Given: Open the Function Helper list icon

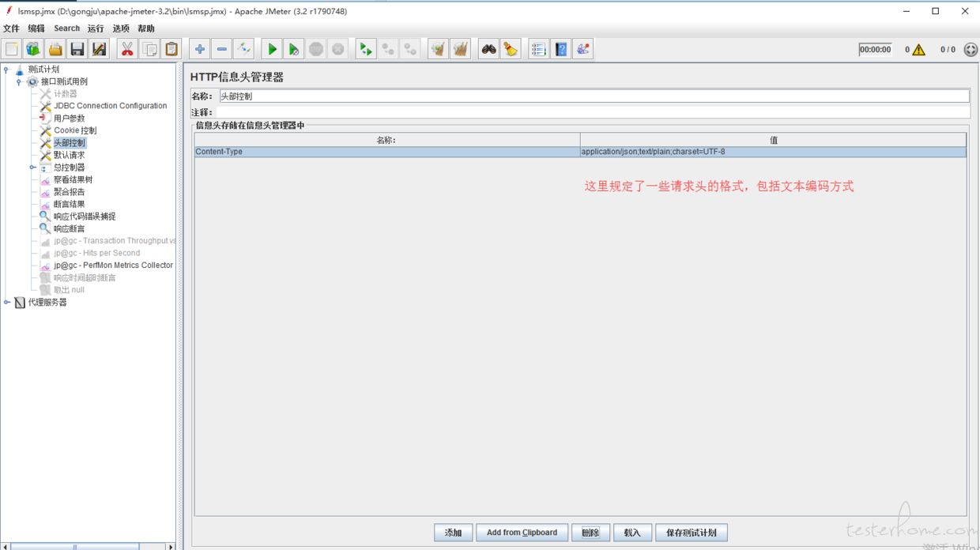Looking at the screenshot, I should click(x=539, y=49).
